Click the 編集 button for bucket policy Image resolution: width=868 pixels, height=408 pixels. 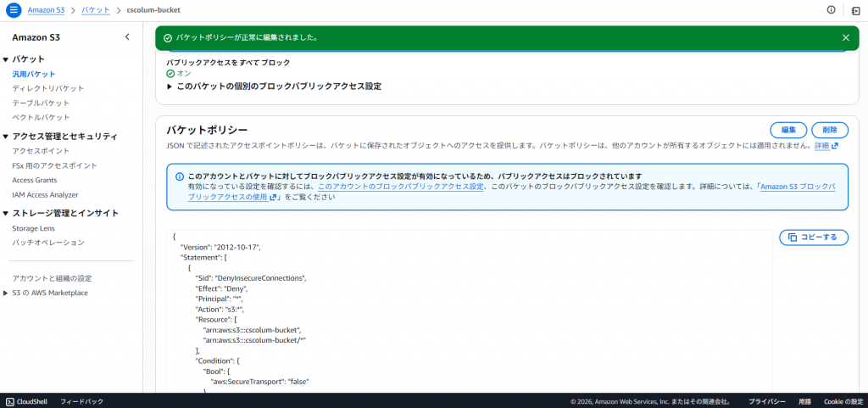tap(788, 130)
